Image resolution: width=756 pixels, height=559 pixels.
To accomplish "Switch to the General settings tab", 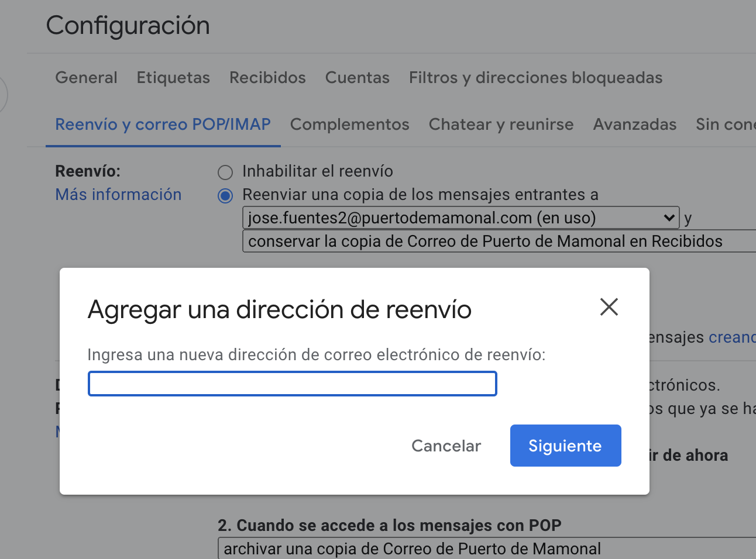I will click(86, 77).
